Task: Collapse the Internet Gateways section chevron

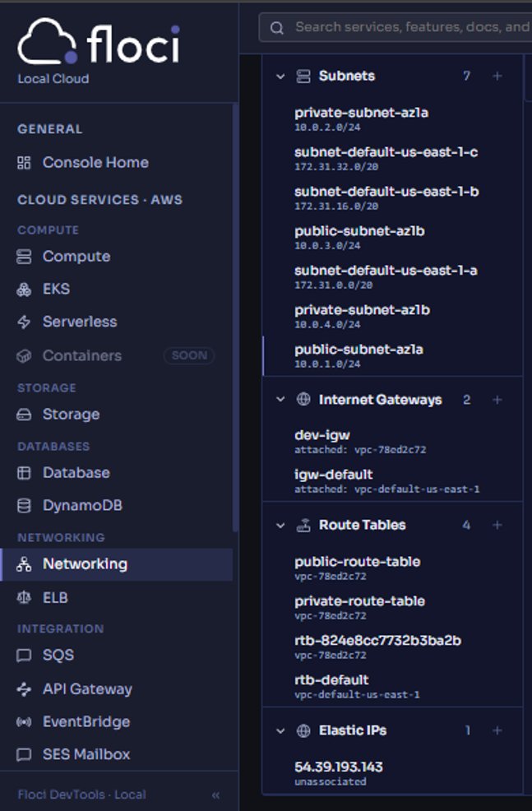Action: [280, 399]
